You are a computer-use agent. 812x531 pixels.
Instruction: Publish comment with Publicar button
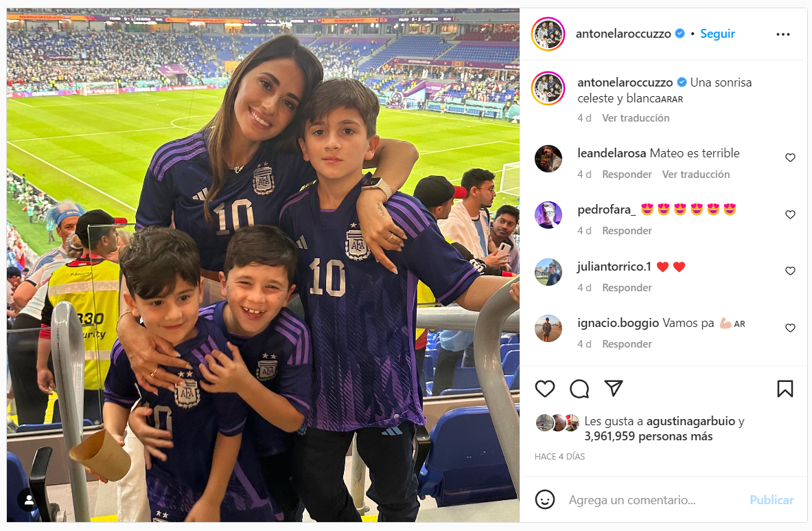(771, 500)
